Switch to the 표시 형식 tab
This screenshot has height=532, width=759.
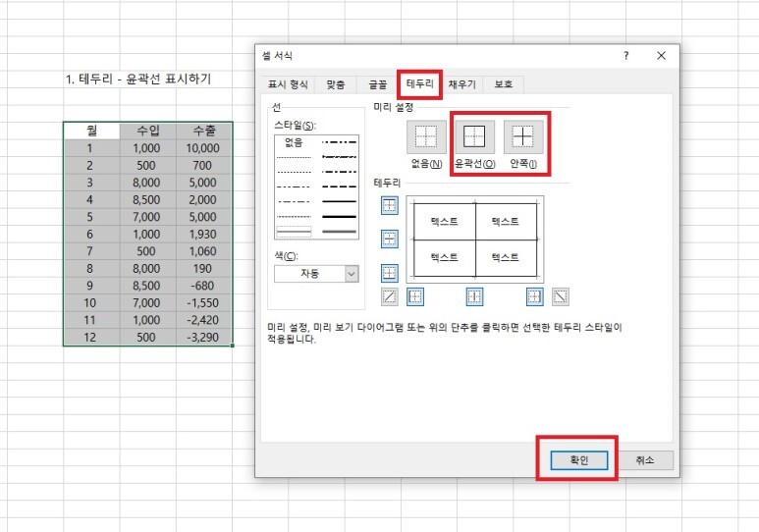pos(288,84)
